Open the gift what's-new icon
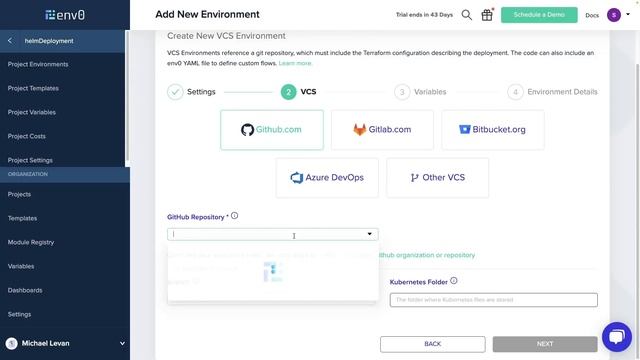Screen dimensions: 640x360 point(487,15)
